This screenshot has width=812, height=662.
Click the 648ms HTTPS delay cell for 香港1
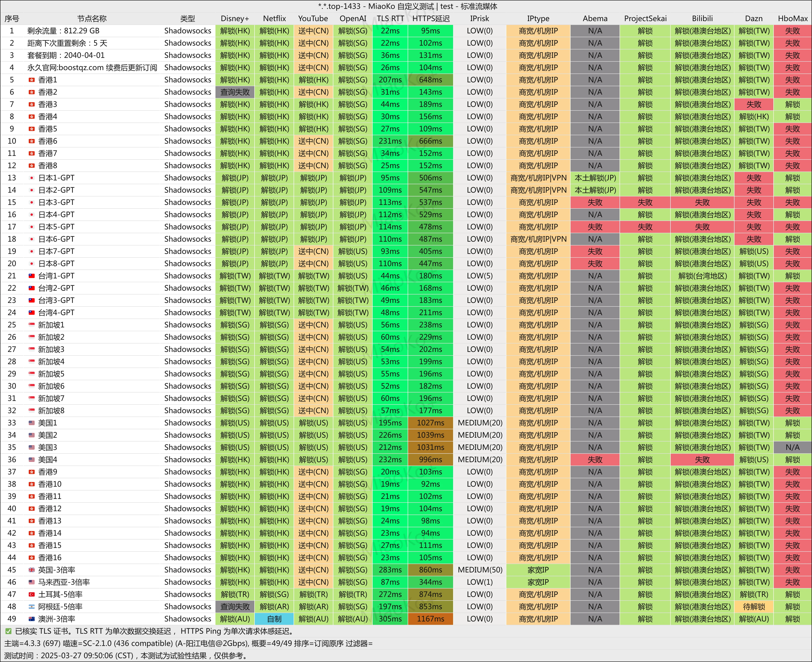(x=431, y=80)
